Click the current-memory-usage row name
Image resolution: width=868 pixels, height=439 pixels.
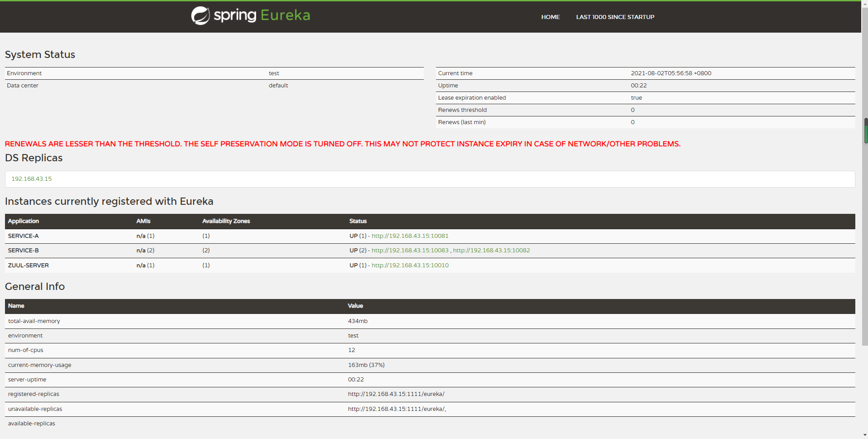point(40,365)
